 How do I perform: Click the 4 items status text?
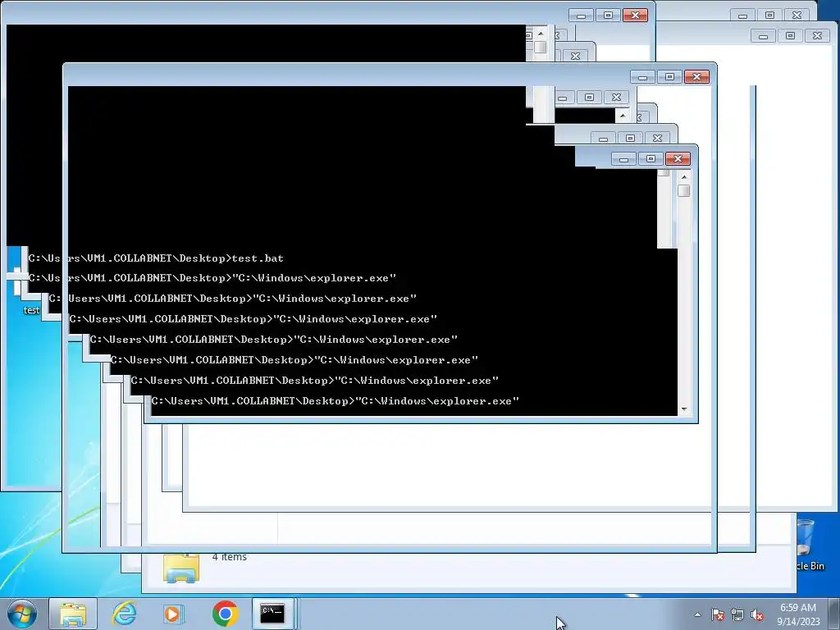click(x=230, y=557)
